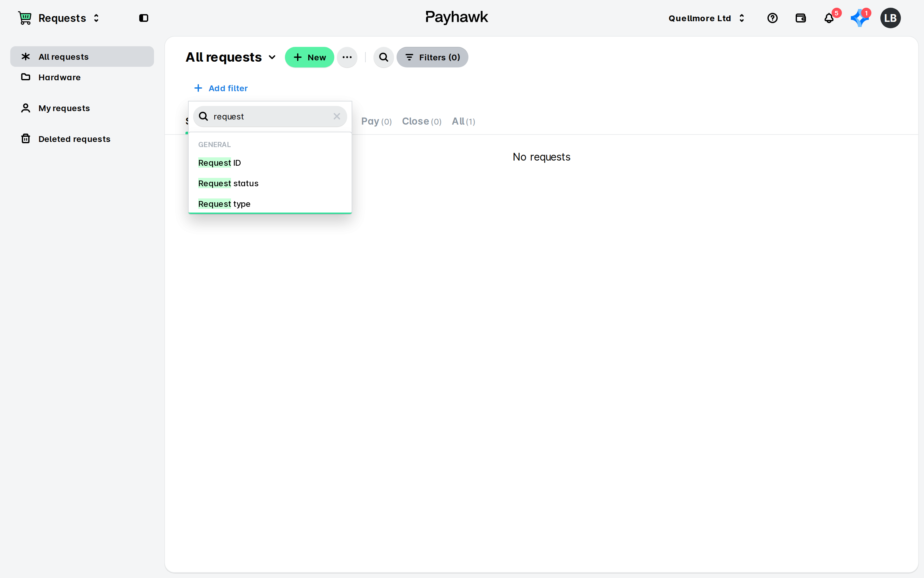
Task: Open the LB user avatar menu
Action: click(890, 18)
